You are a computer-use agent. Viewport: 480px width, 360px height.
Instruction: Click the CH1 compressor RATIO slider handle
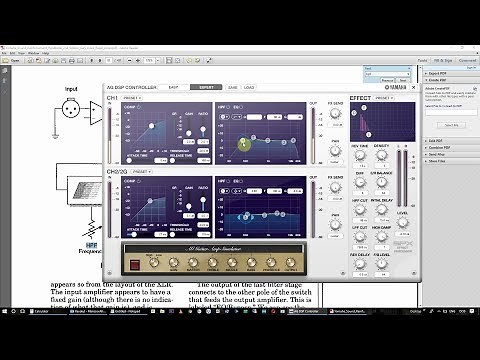pos(203,129)
